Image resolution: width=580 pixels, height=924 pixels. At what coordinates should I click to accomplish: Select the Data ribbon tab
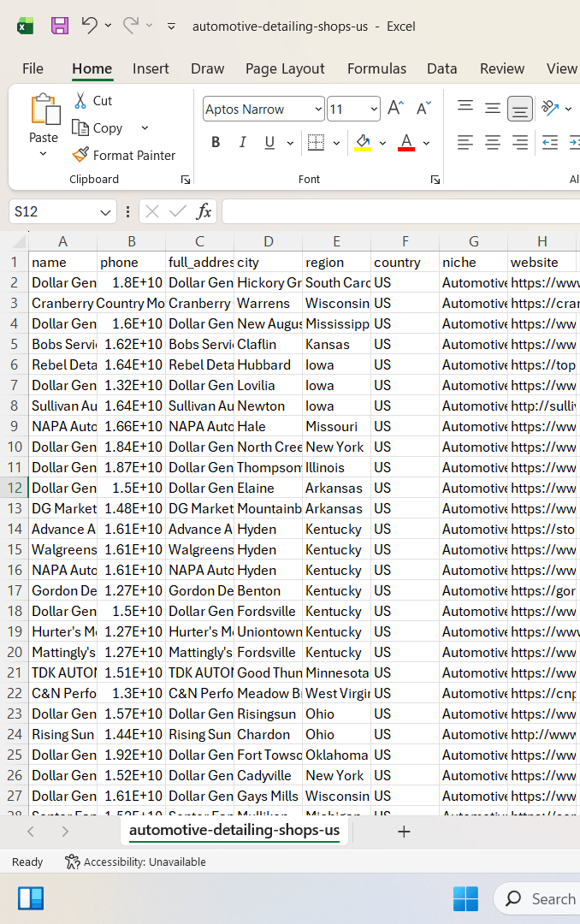pos(442,68)
